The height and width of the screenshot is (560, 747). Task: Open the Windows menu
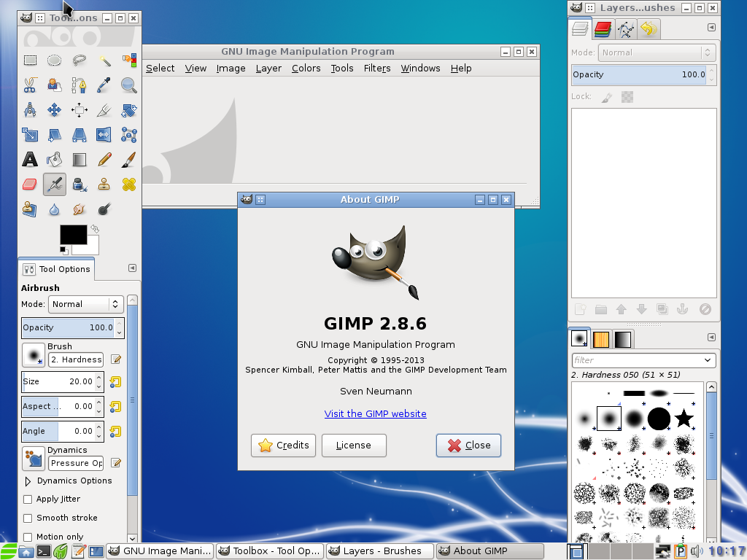point(420,68)
